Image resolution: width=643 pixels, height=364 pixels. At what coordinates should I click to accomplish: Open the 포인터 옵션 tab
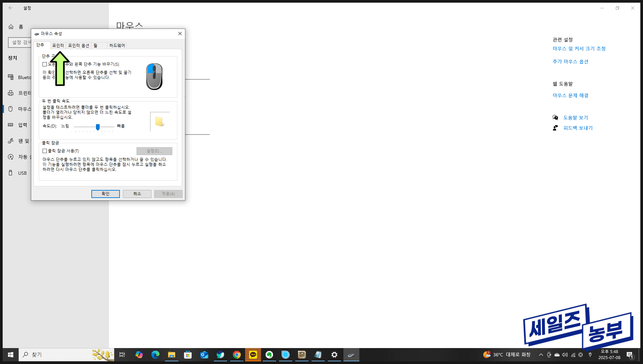(x=78, y=45)
